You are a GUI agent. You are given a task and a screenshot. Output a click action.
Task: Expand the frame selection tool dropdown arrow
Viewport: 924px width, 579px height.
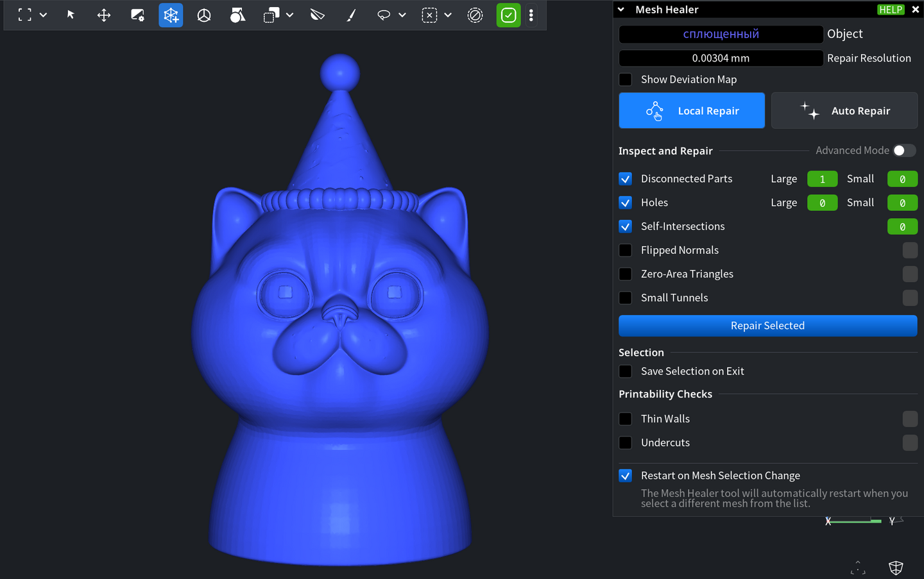pyautogui.click(x=44, y=15)
